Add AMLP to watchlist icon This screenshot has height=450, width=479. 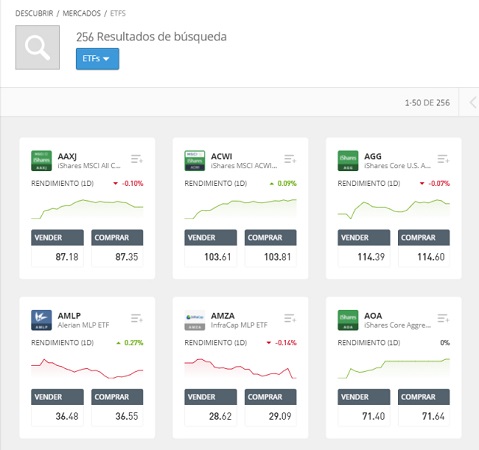[137, 318]
